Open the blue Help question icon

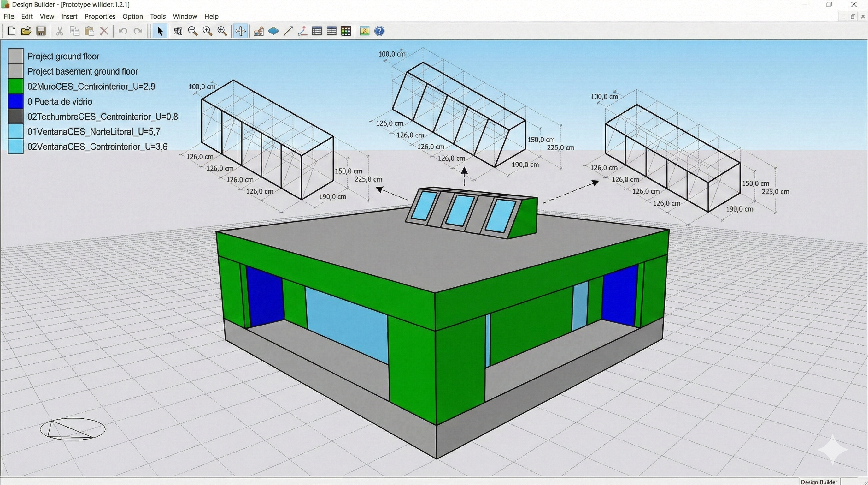point(379,31)
